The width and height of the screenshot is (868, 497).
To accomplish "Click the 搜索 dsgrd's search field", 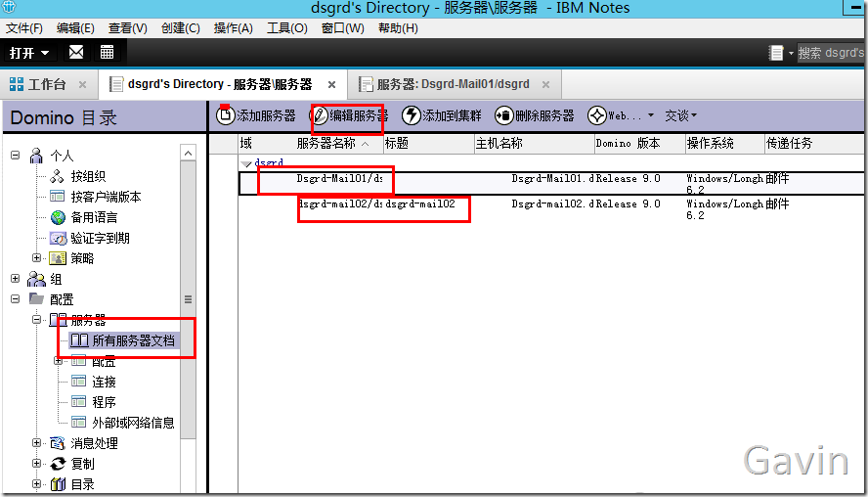I will 830,53.
